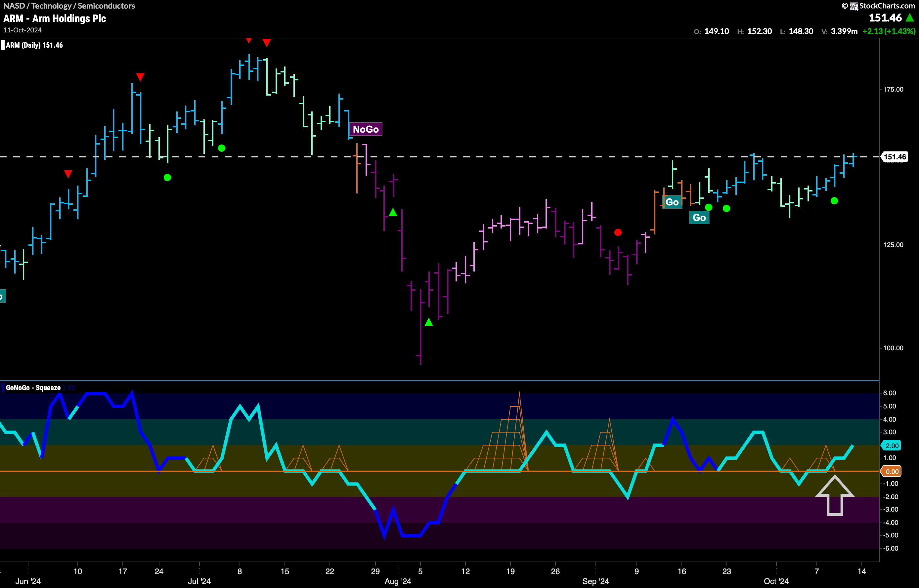The width and height of the screenshot is (919, 588).
Task: Click the Jun '24 month label
Action: (x=28, y=581)
